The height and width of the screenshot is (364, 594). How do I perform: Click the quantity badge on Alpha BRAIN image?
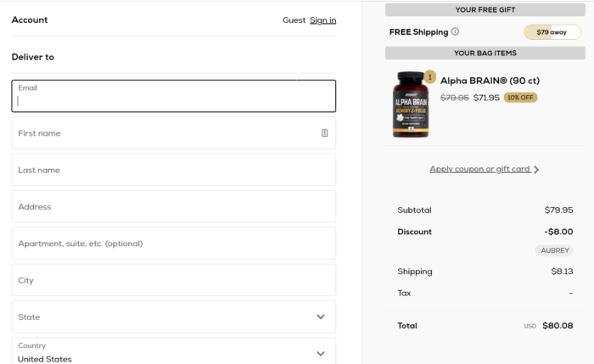click(x=429, y=77)
